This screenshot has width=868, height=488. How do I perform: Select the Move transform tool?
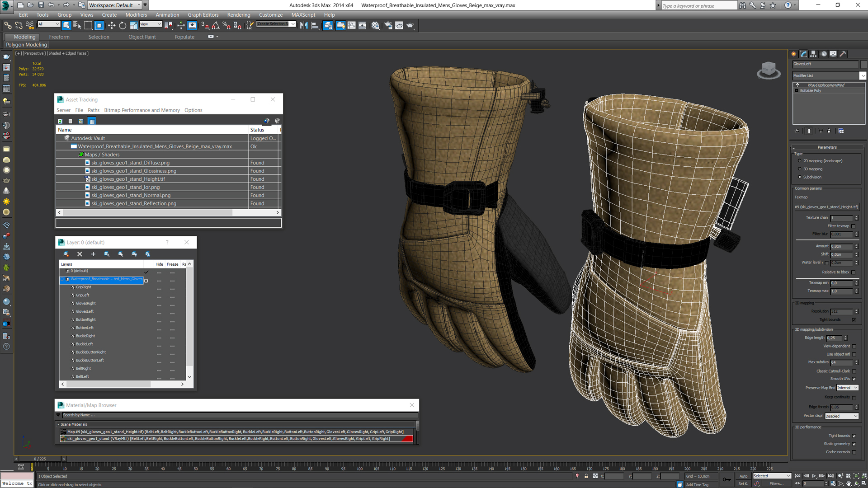pos(112,26)
